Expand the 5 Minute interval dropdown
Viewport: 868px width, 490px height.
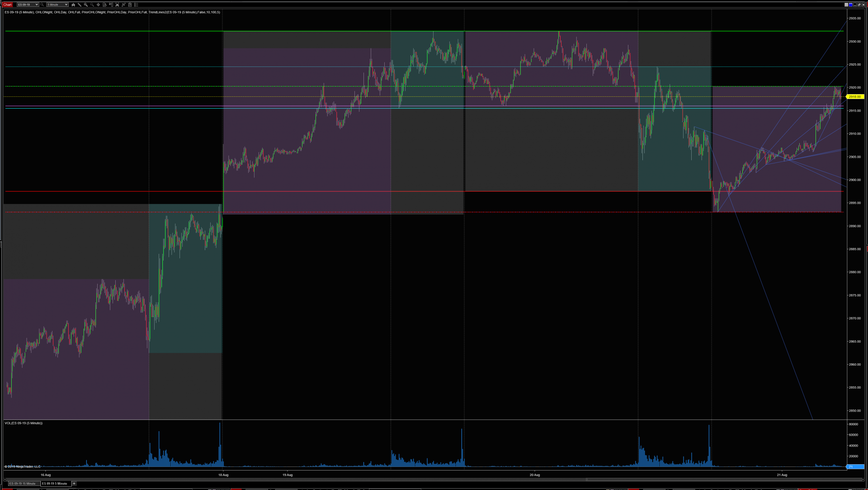pos(66,5)
